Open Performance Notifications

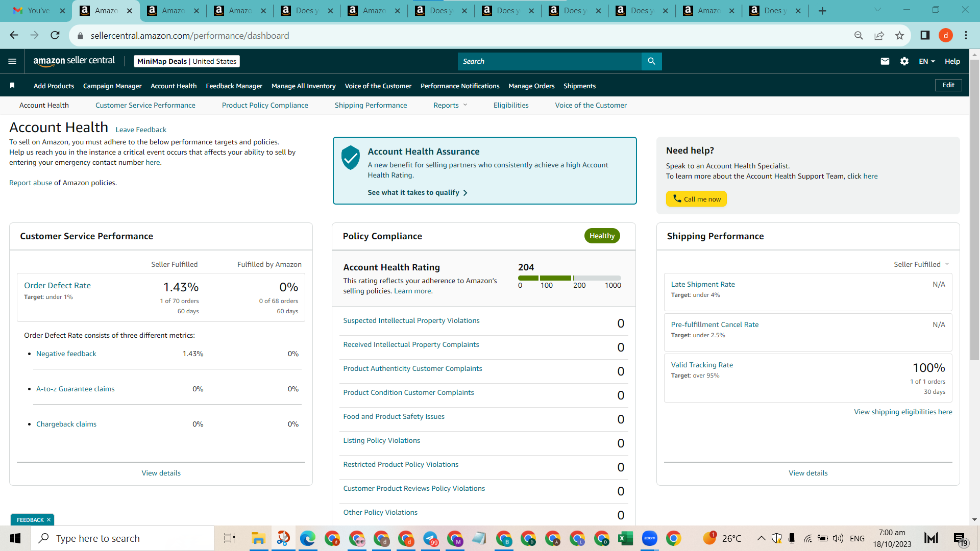click(x=460, y=86)
